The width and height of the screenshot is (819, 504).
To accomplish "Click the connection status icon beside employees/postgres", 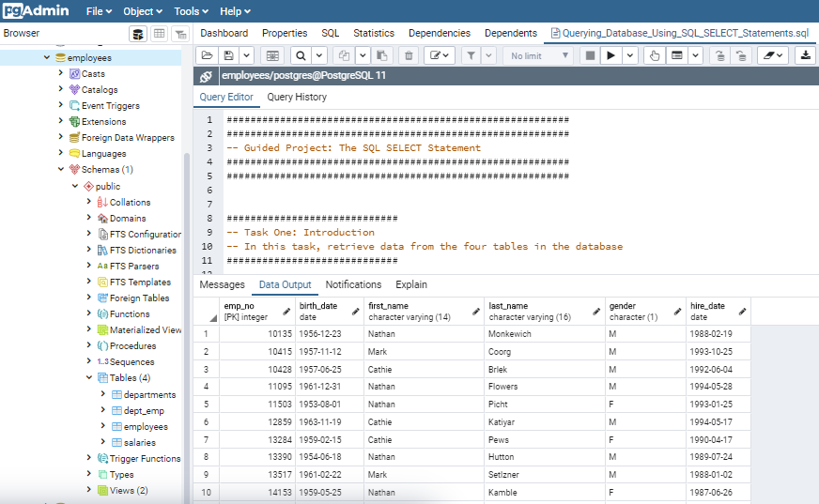I will (x=207, y=77).
